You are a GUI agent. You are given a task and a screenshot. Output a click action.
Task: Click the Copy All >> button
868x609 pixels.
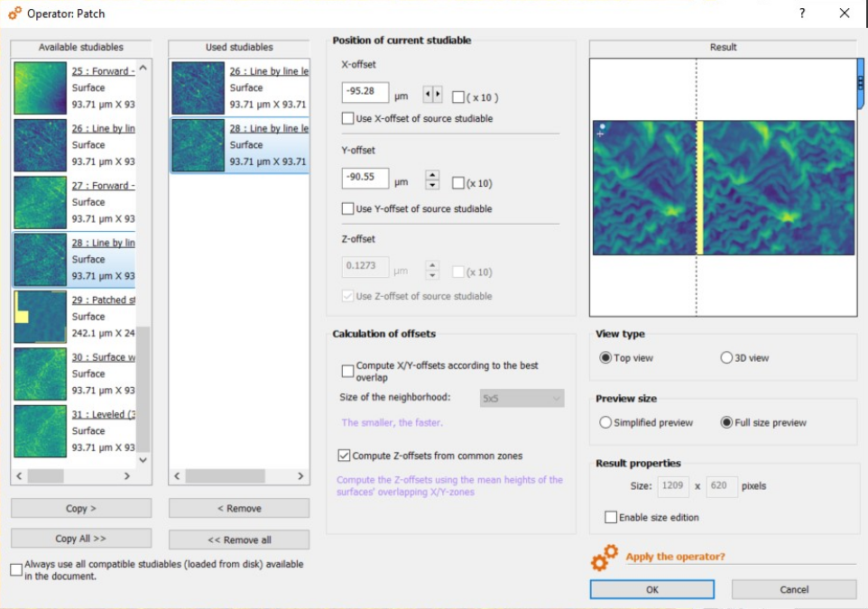click(x=81, y=538)
